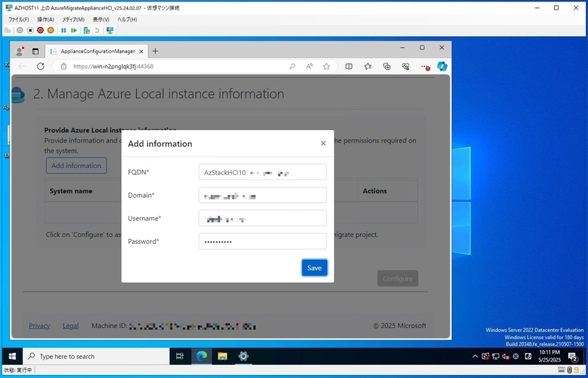Image resolution: width=588 pixels, height=378 pixels.
Task: Open File Explorer from the taskbar
Action: click(223, 356)
